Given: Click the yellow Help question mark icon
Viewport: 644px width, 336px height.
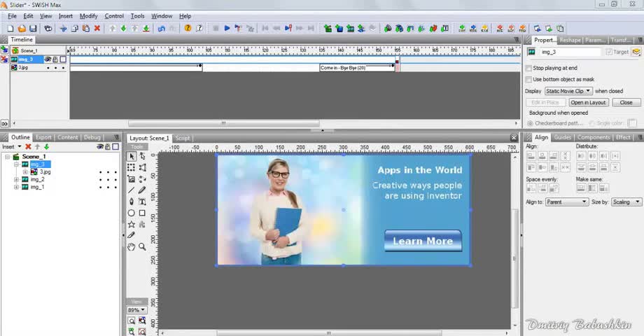Looking at the screenshot, I should (x=188, y=28).
